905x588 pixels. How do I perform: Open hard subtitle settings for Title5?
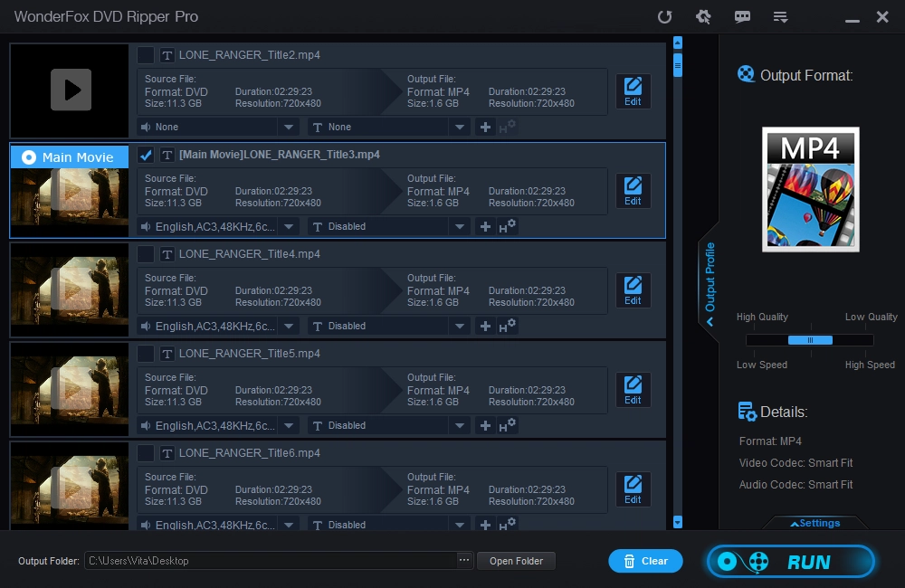(x=508, y=425)
